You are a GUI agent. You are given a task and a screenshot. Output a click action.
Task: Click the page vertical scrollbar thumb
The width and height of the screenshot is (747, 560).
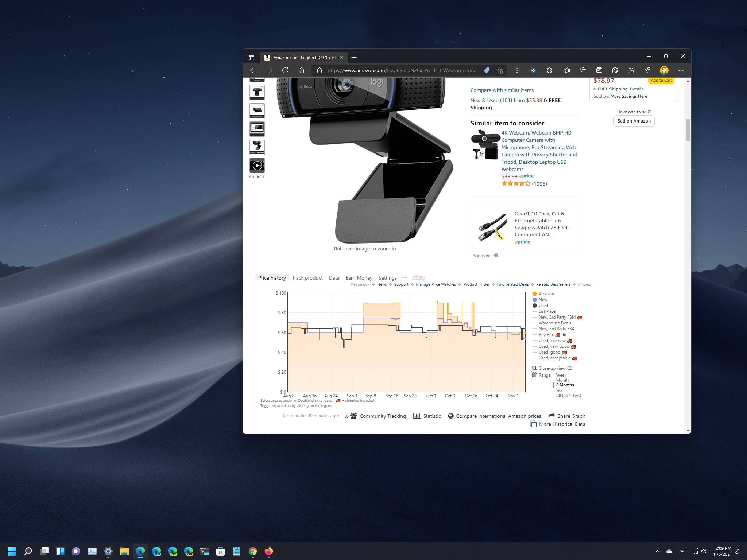[x=688, y=129]
